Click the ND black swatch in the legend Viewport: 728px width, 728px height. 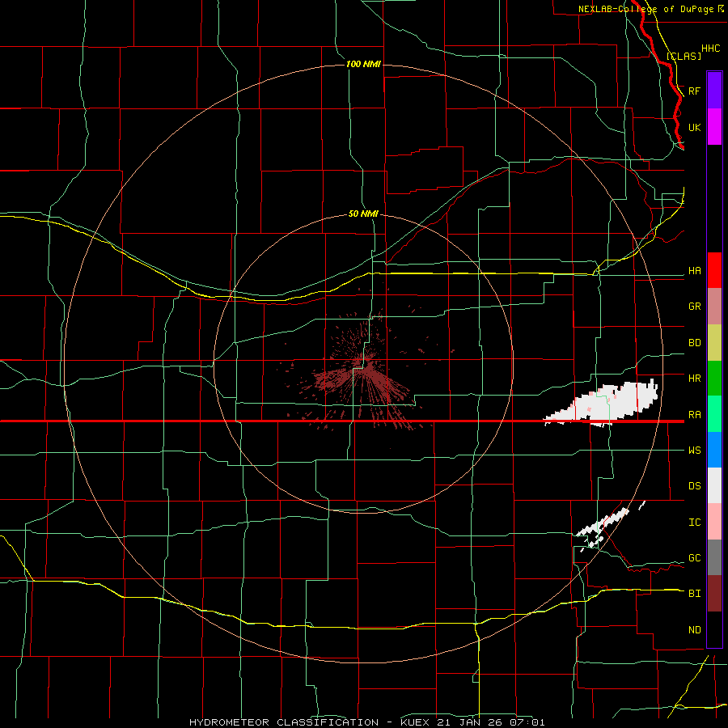714,629
